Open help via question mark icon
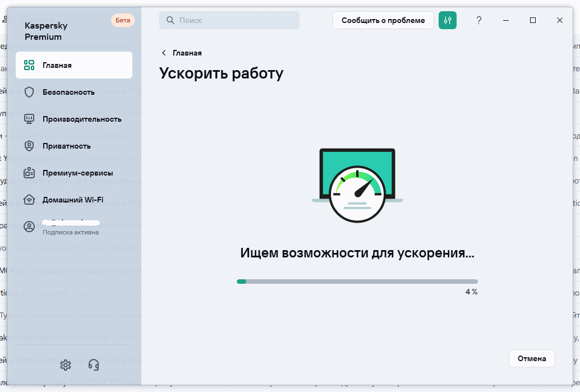580x392 pixels. [478, 20]
